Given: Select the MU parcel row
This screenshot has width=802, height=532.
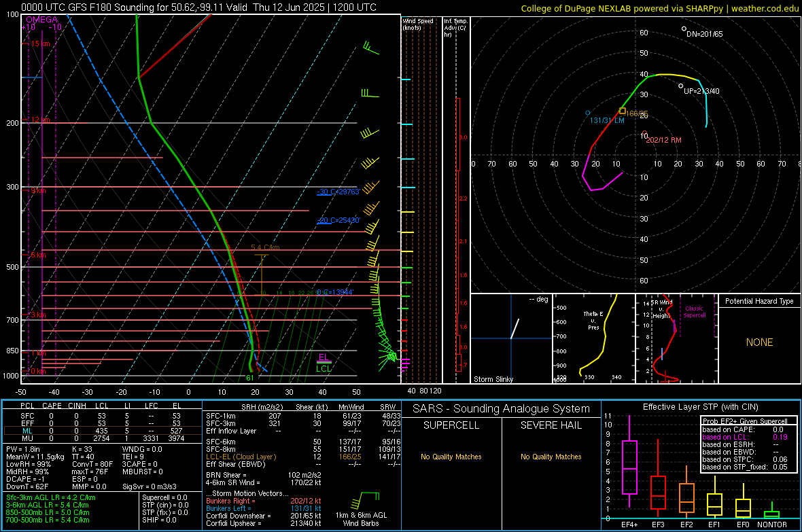Looking at the screenshot, I should tap(101, 438).
